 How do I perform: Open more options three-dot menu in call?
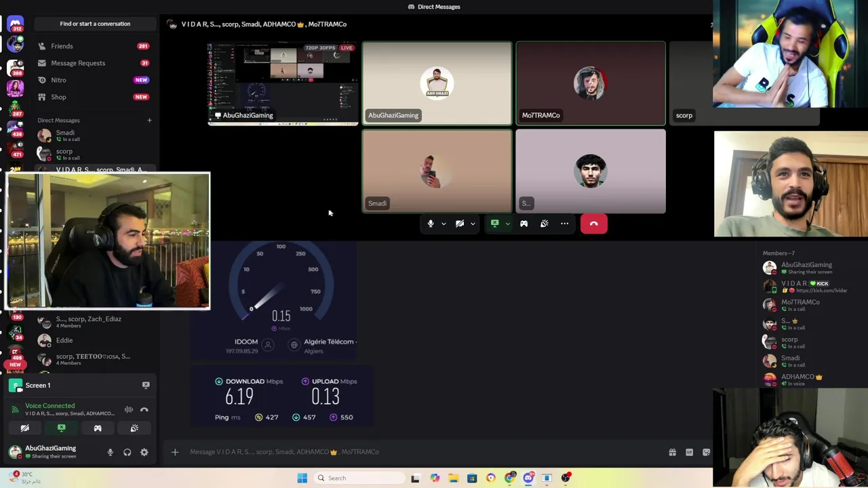click(564, 224)
